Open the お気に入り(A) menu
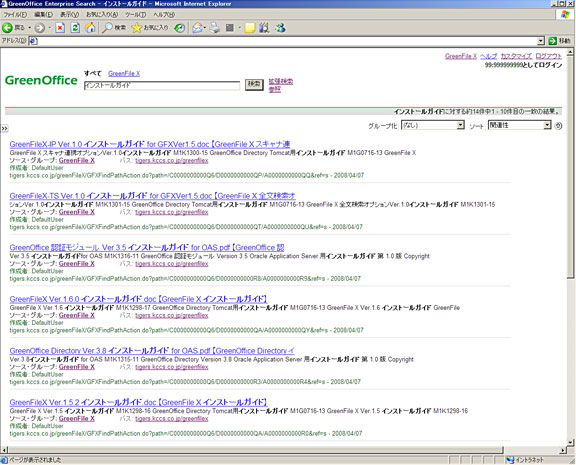 pyautogui.click(x=102, y=15)
